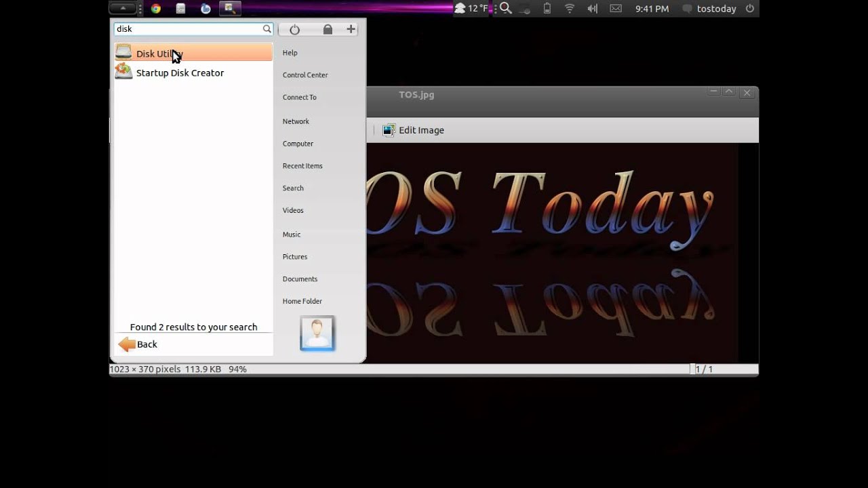Select Connect To in the menu

click(300, 98)
